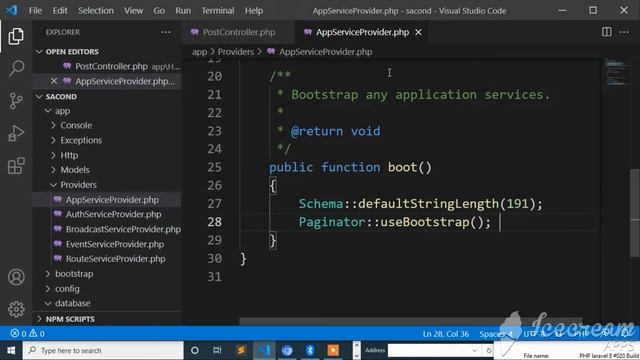Click Ln 28, Col 36 status item
This screenshot has width=640, height=360.
[x=446, y=334]
